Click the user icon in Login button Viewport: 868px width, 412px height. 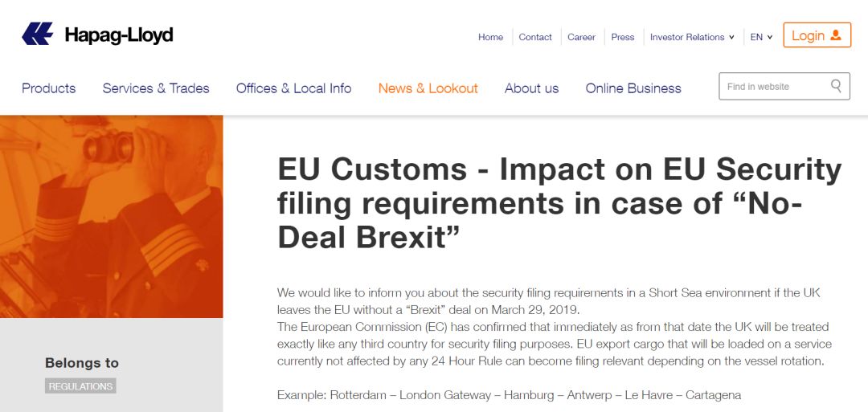pos(836,35)
